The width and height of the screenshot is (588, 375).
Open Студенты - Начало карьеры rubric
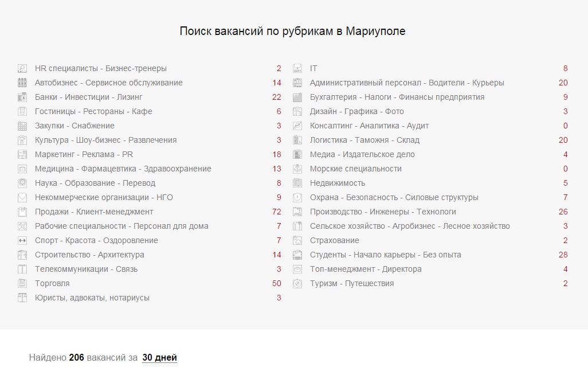(385, 255)
